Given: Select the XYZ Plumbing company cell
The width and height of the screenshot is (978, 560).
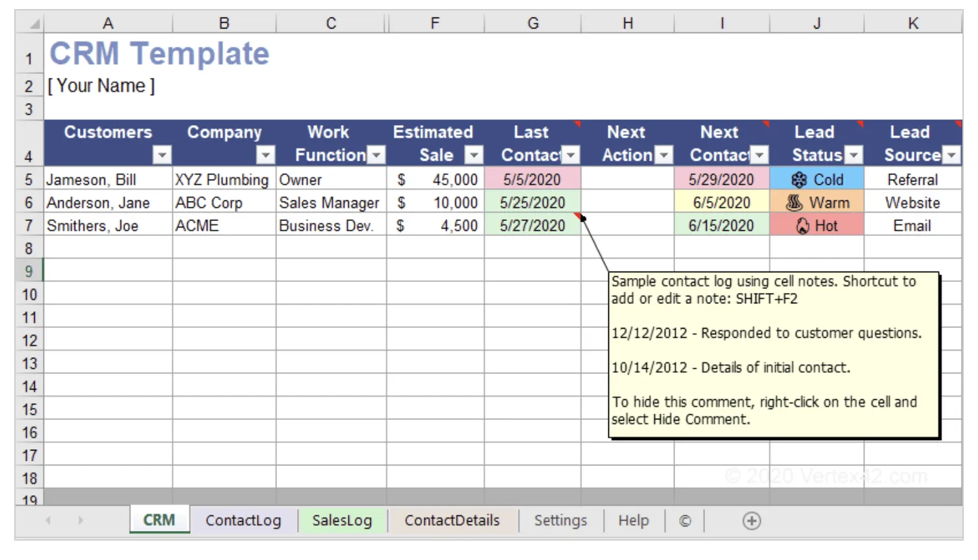Looking at the screenshot, I should tap(224, 180).
